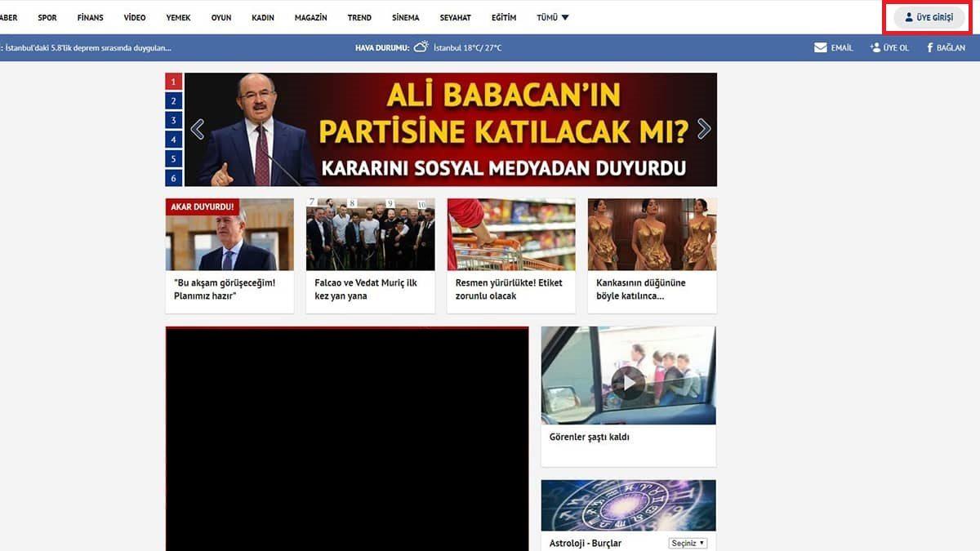Click the weather cloud icon

[x=422, y=47]
